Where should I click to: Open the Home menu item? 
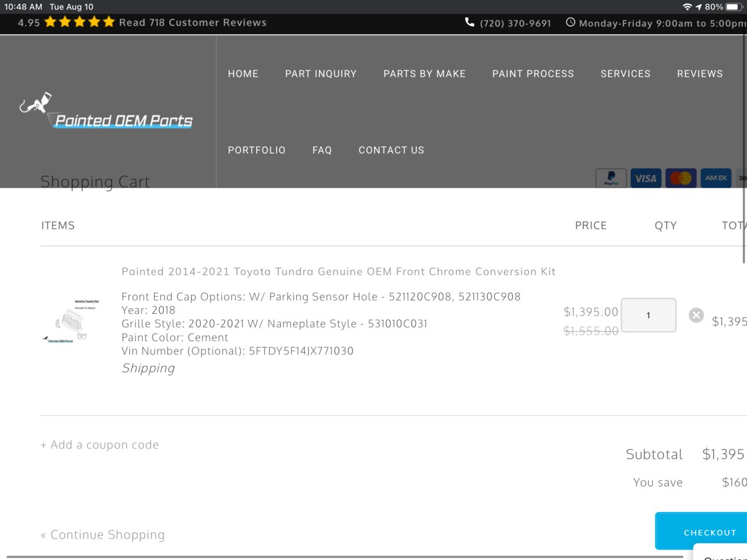point(243,74)
